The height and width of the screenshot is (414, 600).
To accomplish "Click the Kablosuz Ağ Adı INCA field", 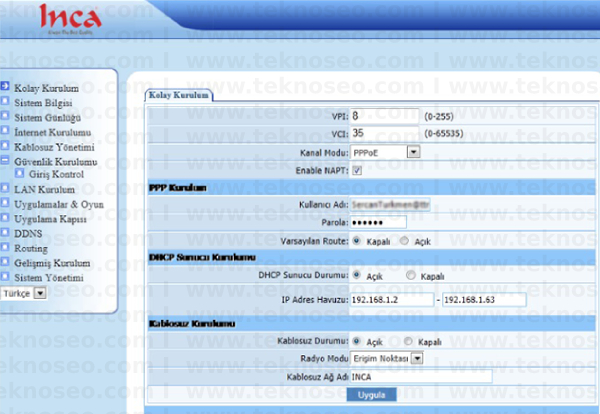I will click(421, 377).
